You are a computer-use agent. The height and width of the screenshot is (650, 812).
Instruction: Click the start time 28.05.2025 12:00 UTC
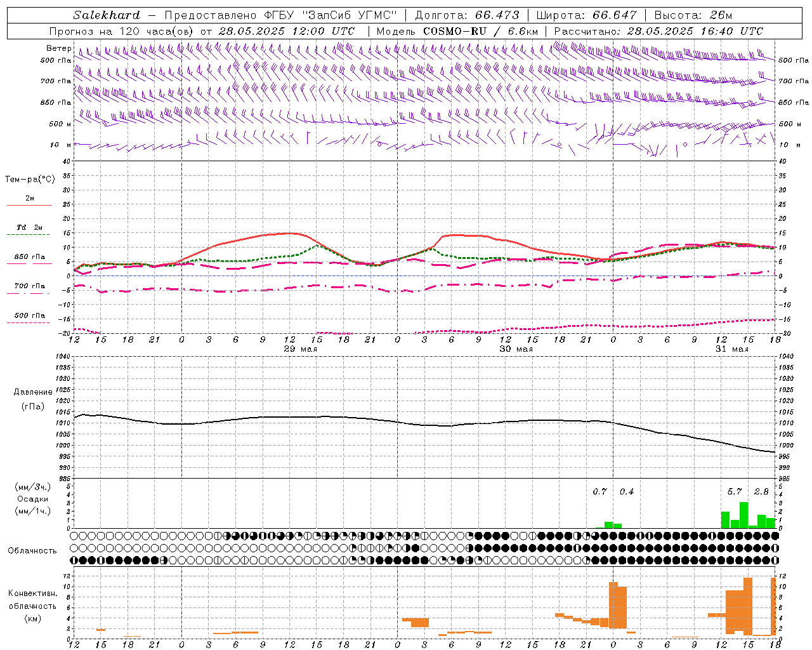287,31
